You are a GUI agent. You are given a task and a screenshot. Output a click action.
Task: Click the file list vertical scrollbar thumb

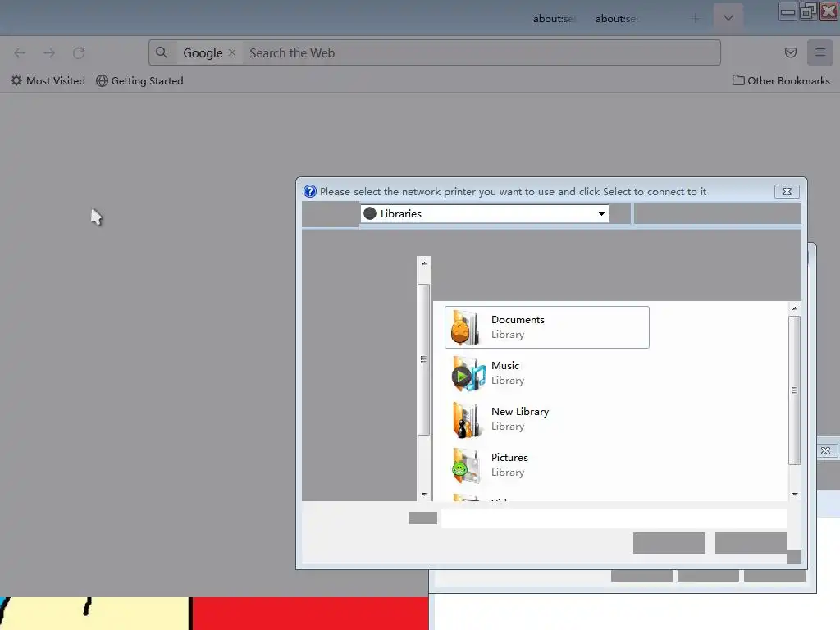(794, 390)
